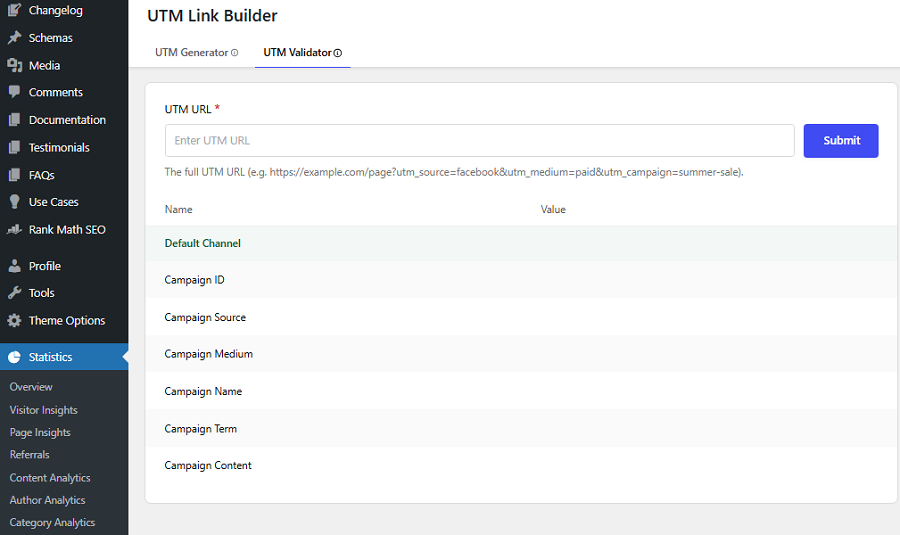Click the example UTM URL help text
900x535 pixels.
454,172
